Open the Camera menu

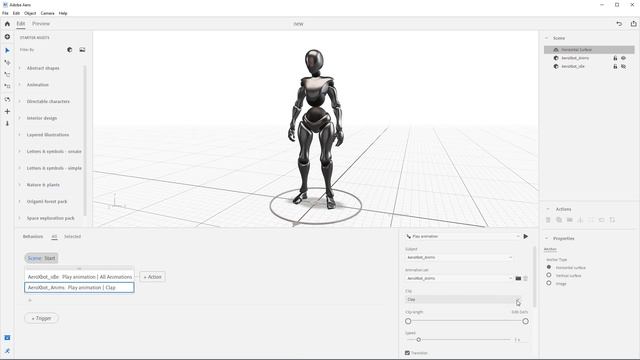tap(47, 13)
